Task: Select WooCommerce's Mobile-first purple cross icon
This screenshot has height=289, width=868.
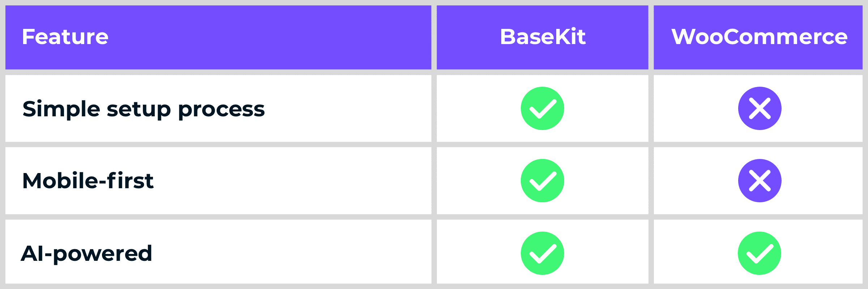Action: [759, 181]
